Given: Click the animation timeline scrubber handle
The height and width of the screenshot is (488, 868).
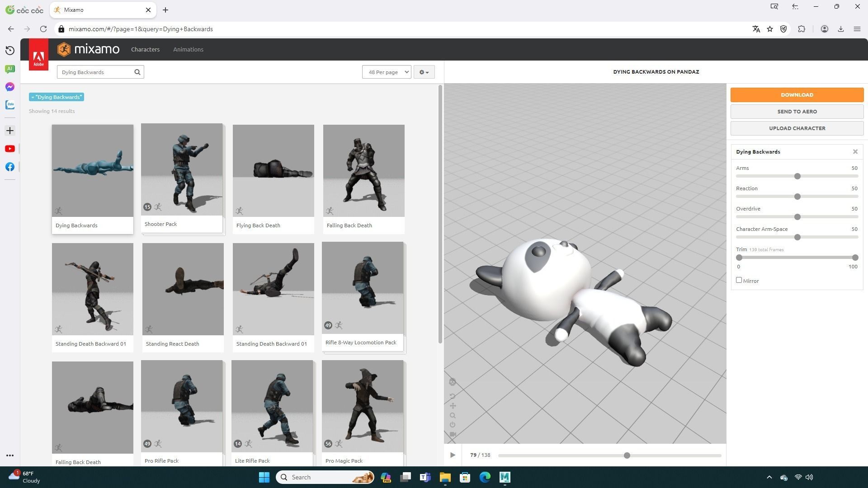Looking at the screenshot, I should pos(627,455).
